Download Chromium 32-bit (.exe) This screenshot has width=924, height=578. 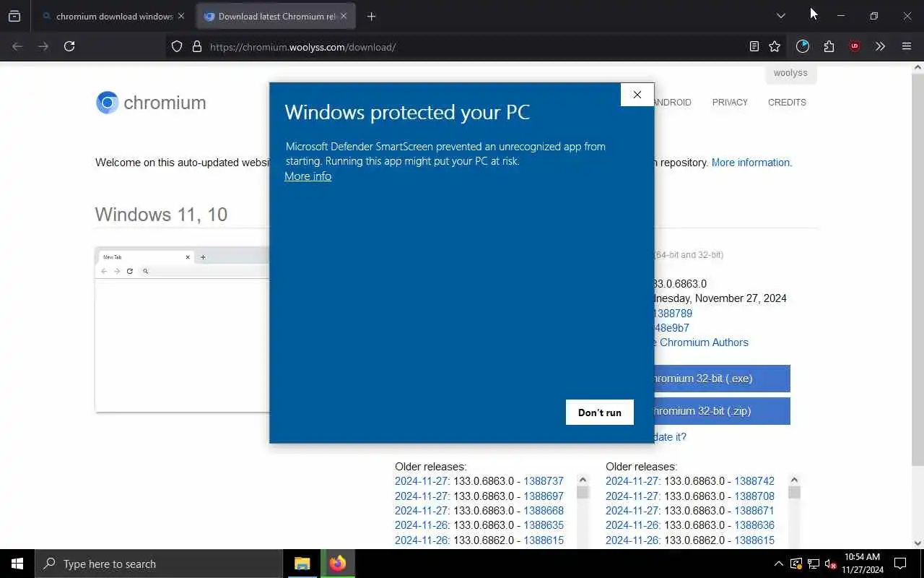[x=722, y=379]
